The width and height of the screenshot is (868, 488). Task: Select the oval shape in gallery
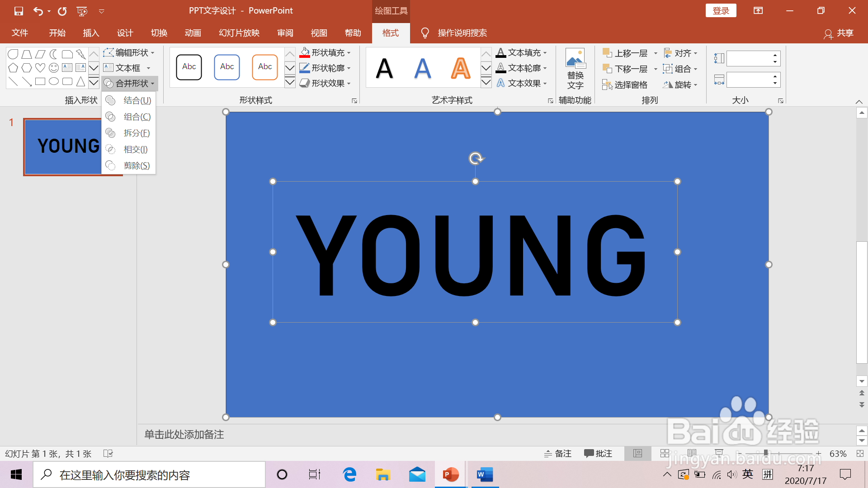pos(54,81)
